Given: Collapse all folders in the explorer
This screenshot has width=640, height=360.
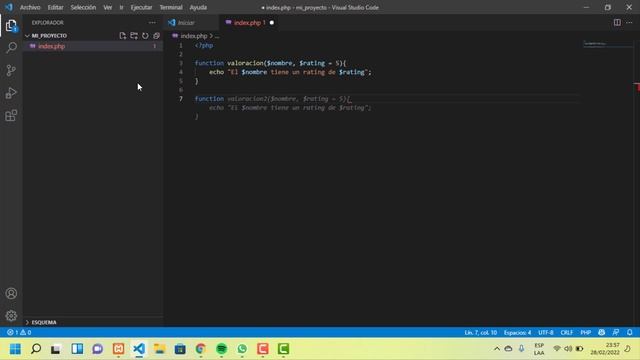Looking at the screenshot, I should pos(156,36).
